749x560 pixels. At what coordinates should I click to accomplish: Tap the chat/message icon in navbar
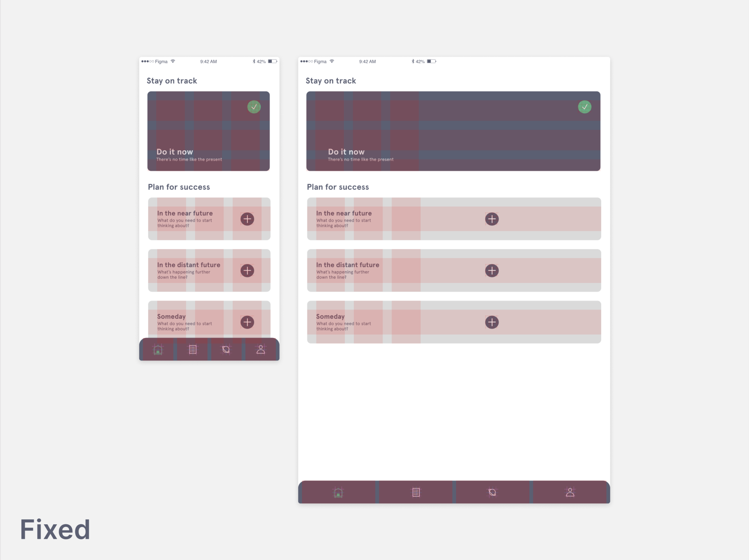(x=225, y=349)
